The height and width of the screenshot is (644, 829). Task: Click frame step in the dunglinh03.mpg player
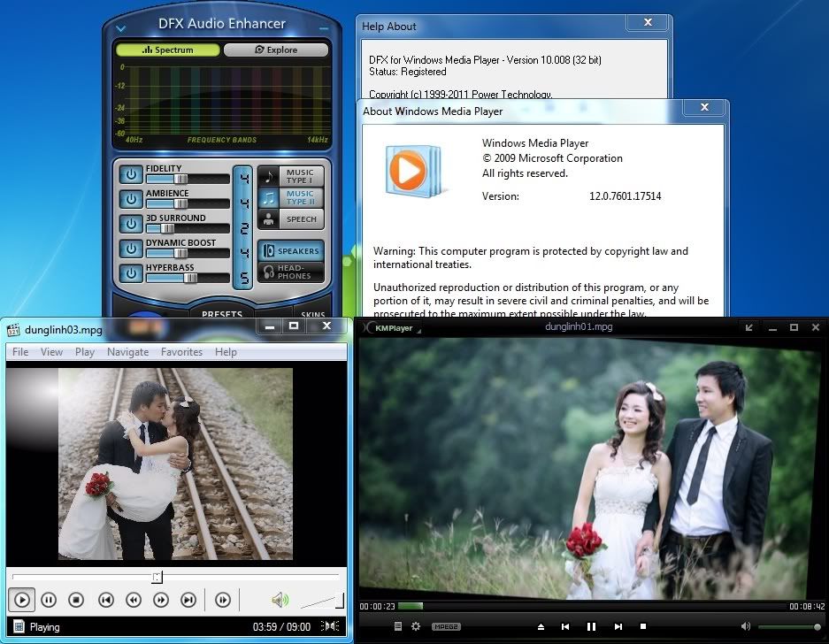click(x=223, y=600)
